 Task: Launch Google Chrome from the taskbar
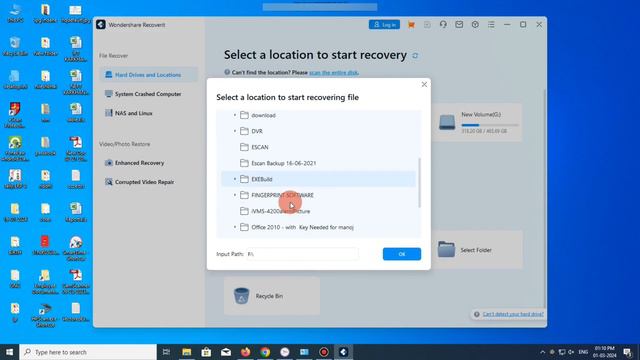pyautogui.click(x=265, y=352)
